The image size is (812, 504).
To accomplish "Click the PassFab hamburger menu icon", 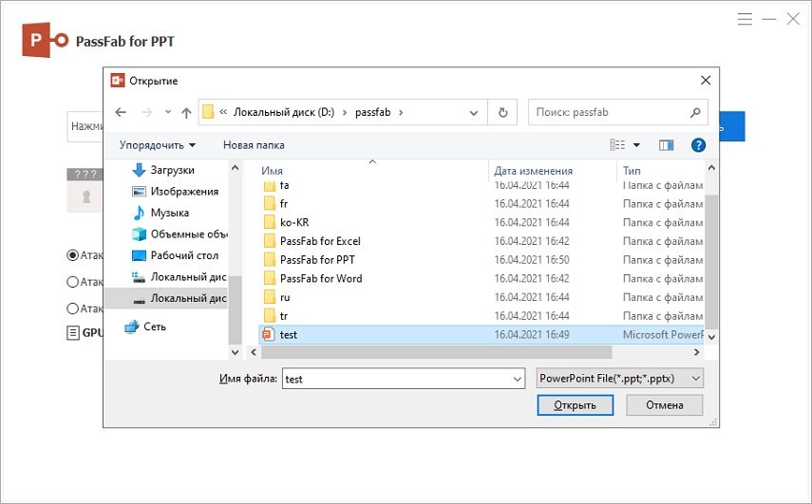I will tap(746, 19).
